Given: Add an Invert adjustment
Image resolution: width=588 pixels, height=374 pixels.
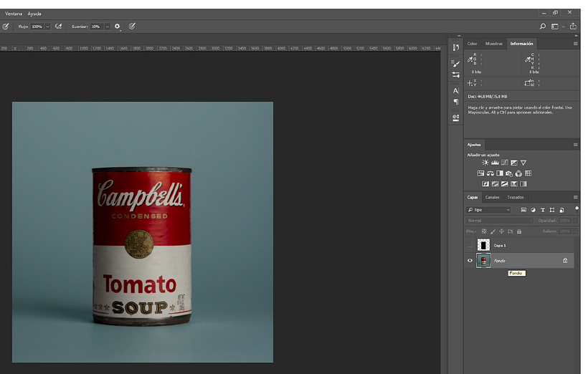Looking at the screenshot, I should point(485,183).
